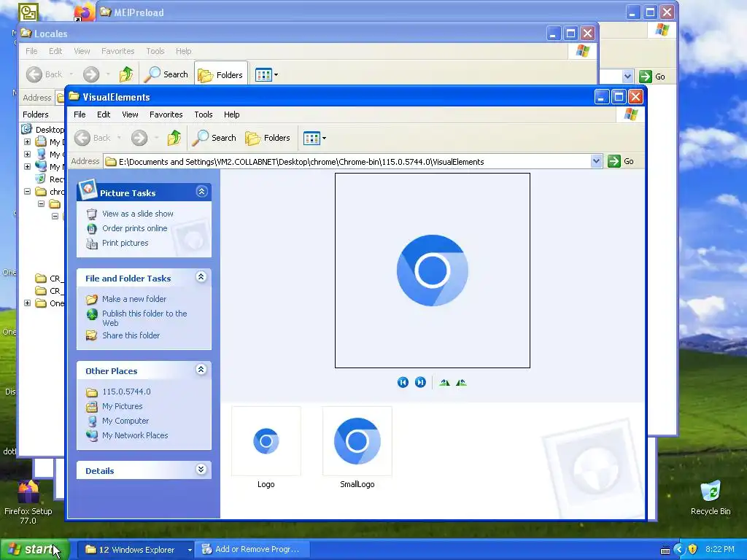Open My Pictures in Other Places
The image size is (747, 560).
123,406
